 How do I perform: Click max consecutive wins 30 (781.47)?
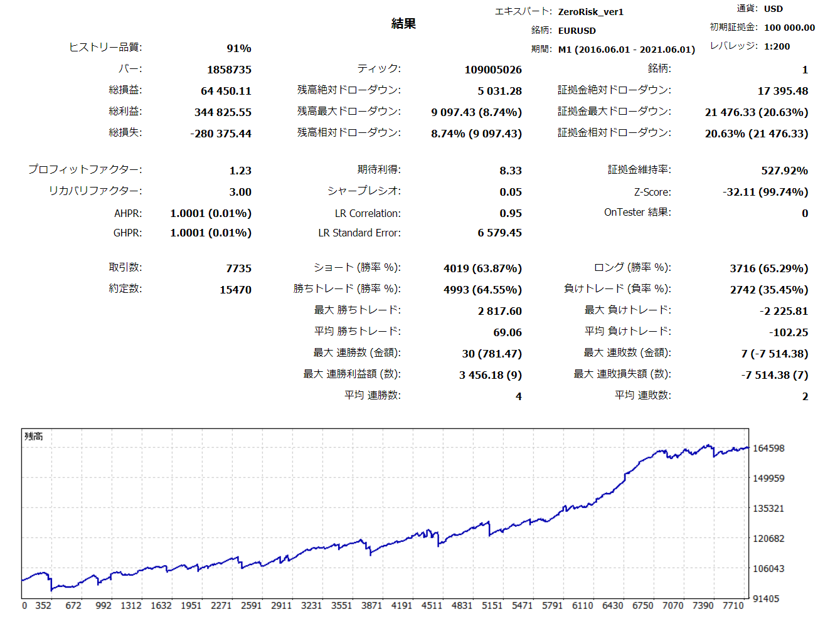[492, 354]
